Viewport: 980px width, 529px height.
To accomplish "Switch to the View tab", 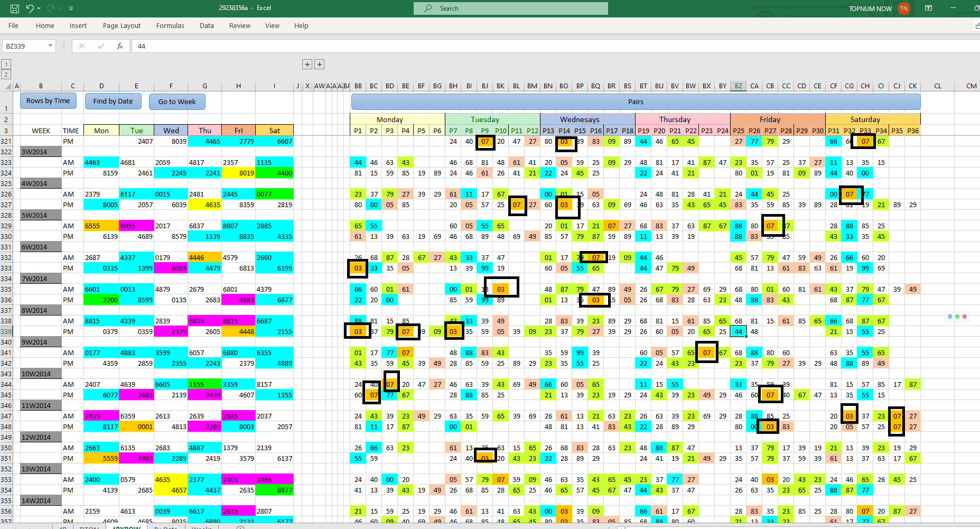I will pos(272,25).
